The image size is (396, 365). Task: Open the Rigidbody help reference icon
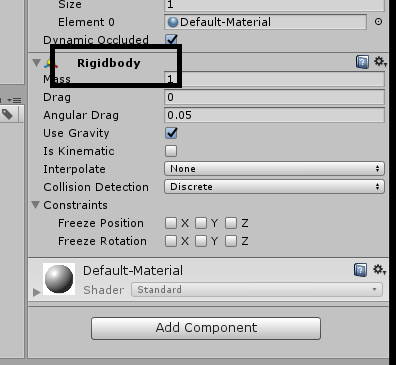click(362, 62)
